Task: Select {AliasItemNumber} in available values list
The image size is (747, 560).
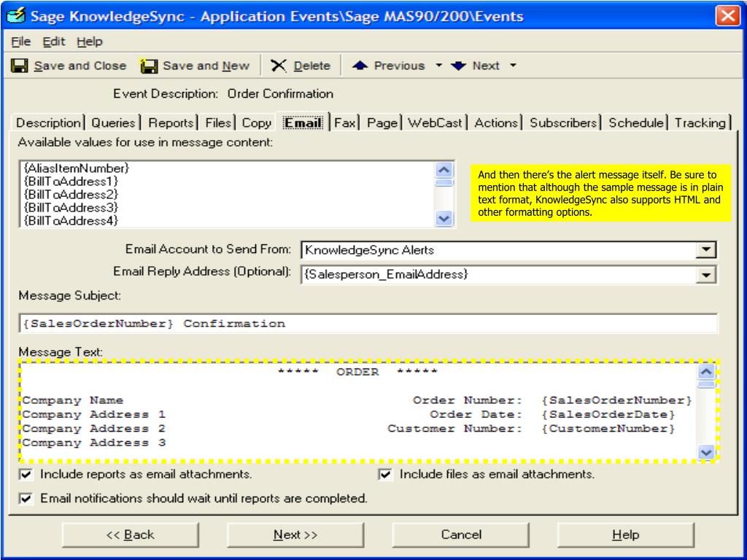Action: (x=76, y=168)
